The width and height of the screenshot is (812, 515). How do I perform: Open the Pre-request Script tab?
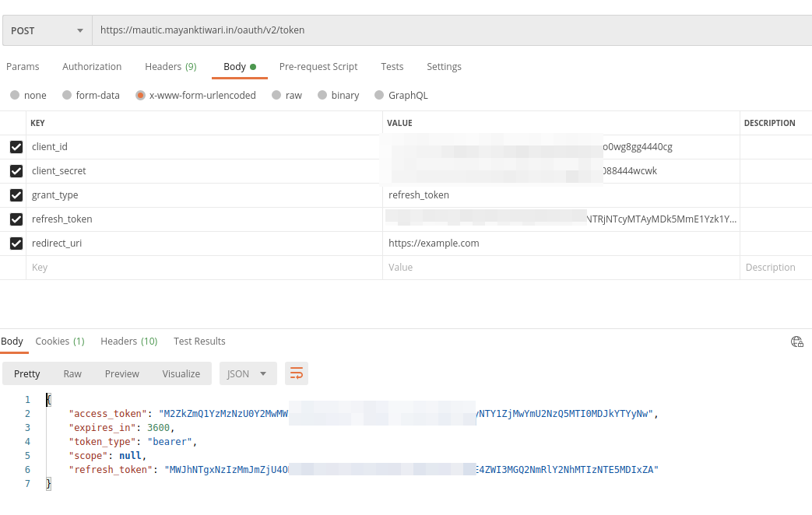pos(318,67)
